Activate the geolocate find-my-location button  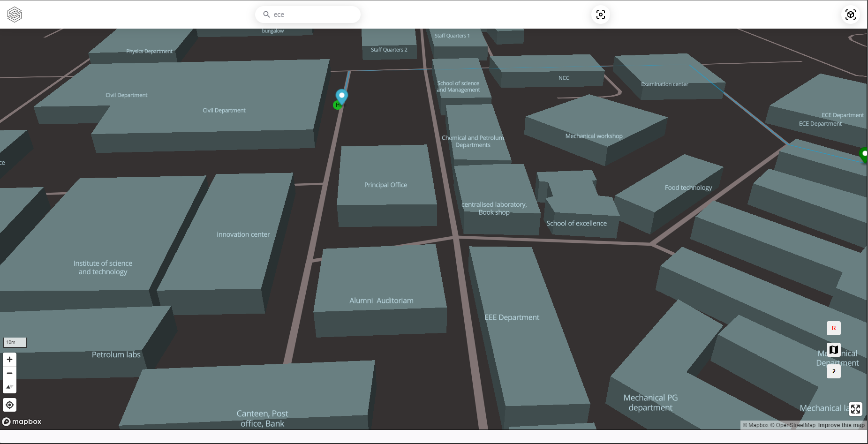9,405
